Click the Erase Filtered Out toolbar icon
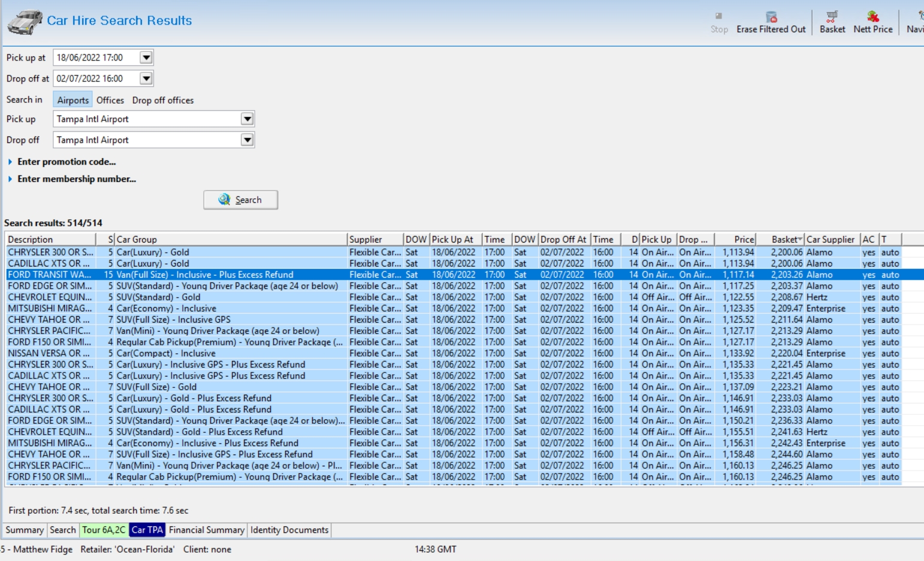 coord(771,17)
